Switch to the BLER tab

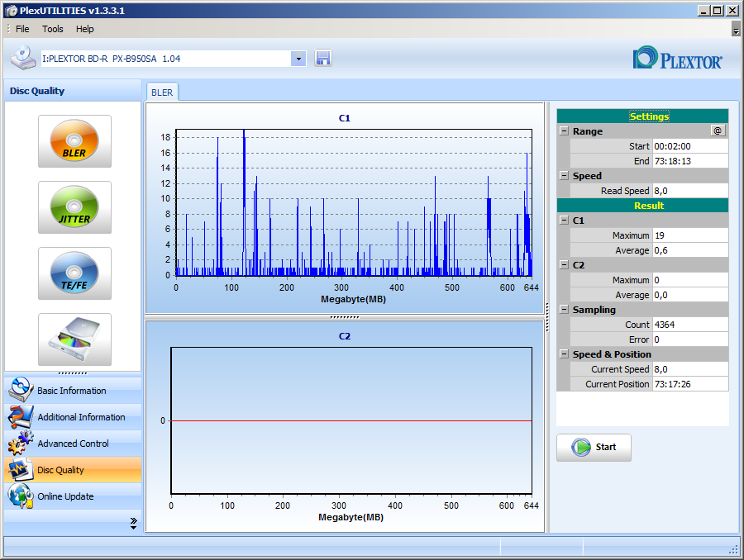coord(162,93)
